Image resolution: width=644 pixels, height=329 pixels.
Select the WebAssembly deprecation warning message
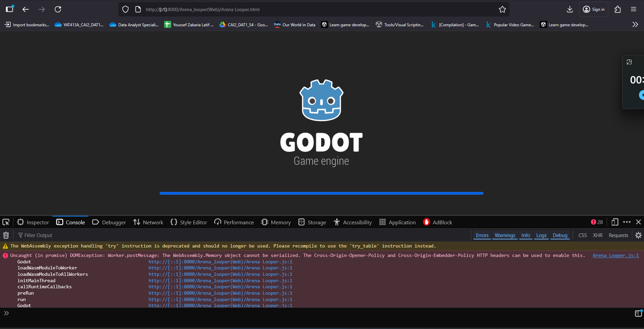[x=223, y=246]
